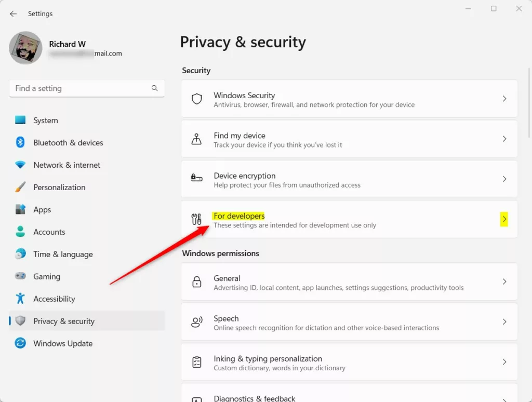Open General permissions title
The height and width of the screenshot is (402, 532).
227,278
